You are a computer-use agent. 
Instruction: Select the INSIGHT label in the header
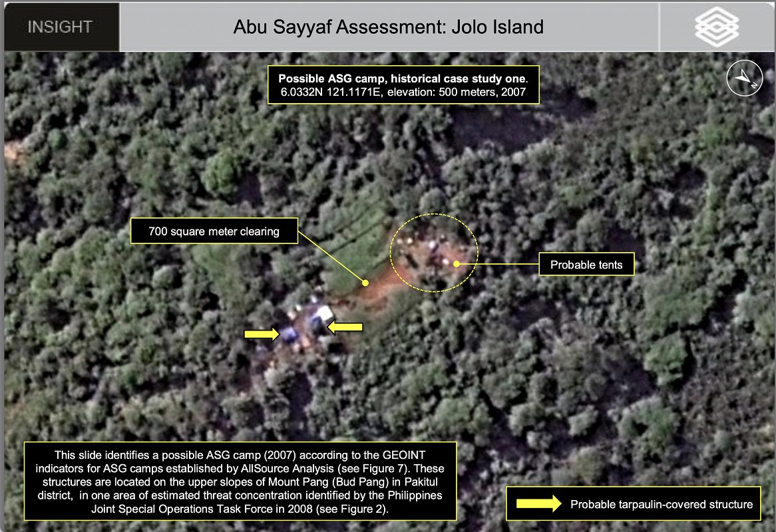[x=60, y=27]
